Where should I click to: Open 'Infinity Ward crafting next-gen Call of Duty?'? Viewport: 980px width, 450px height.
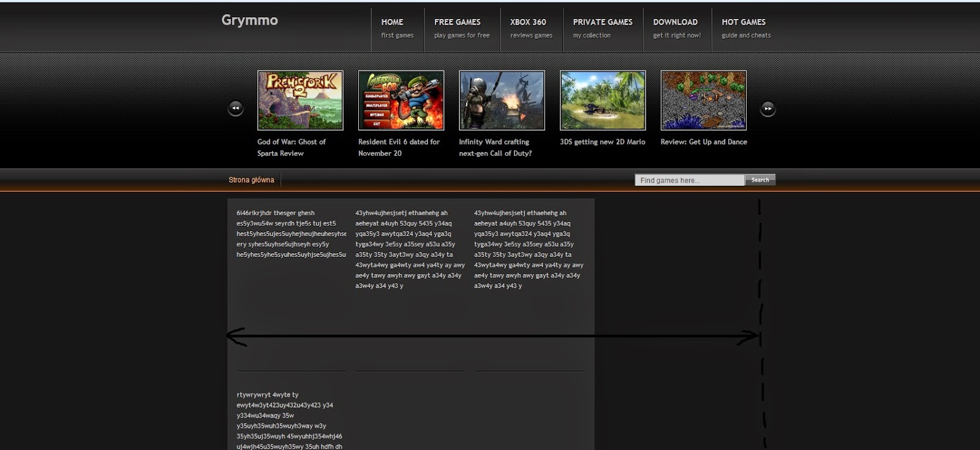pos(495,147)
